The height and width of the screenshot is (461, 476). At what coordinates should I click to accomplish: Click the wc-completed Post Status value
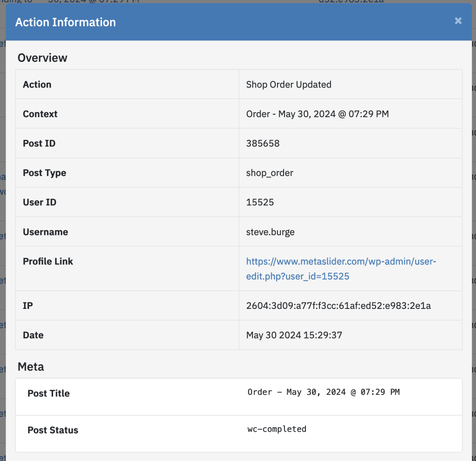277,429
